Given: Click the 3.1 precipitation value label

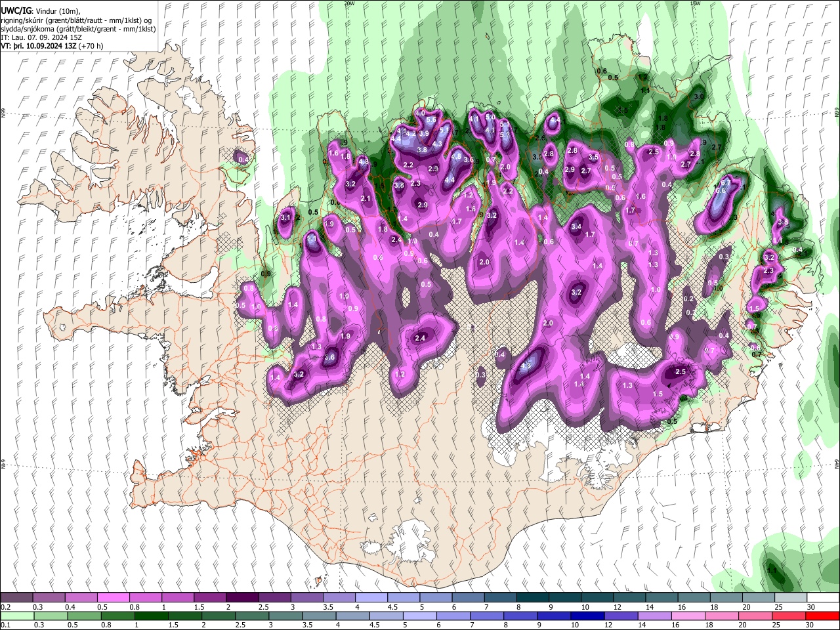Looking at the screenshot, I should (x=285, y=217).
